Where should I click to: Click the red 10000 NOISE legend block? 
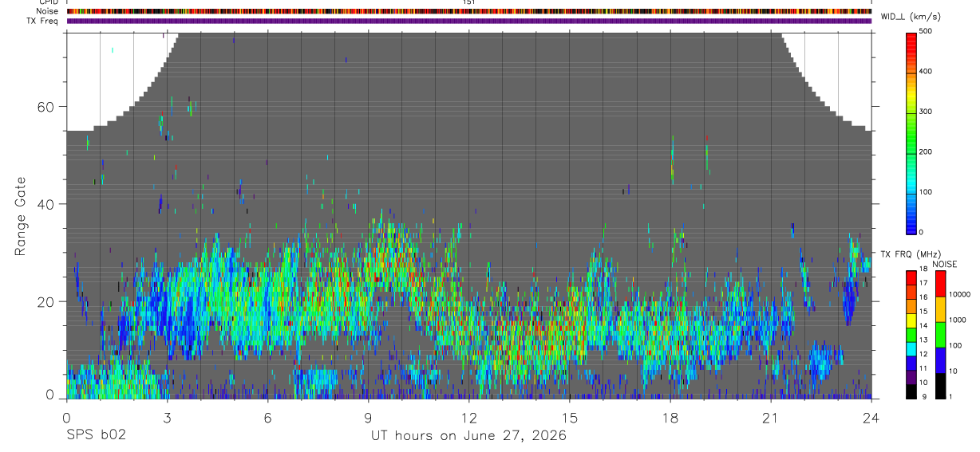pos(941,283)
